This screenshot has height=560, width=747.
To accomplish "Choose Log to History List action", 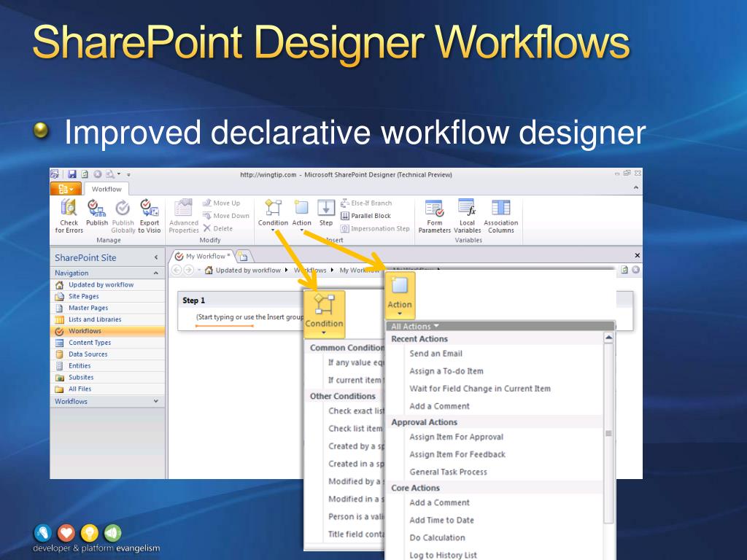I will 443,555.
